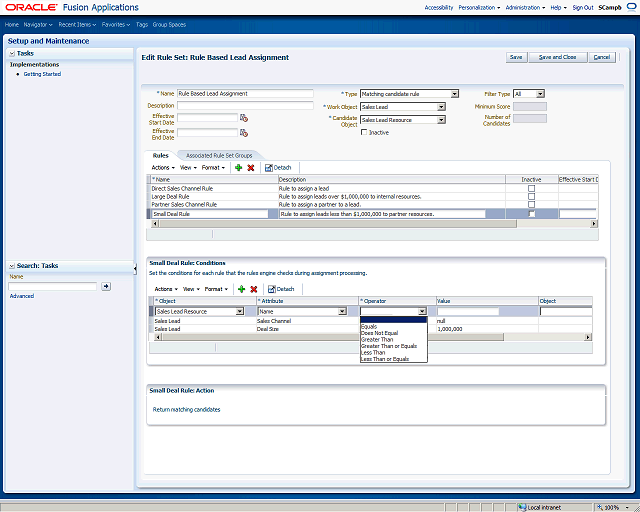The width and height of the screenshot is (640, 512).
Task: Click the Sign Out link
Action: point(582,7)
